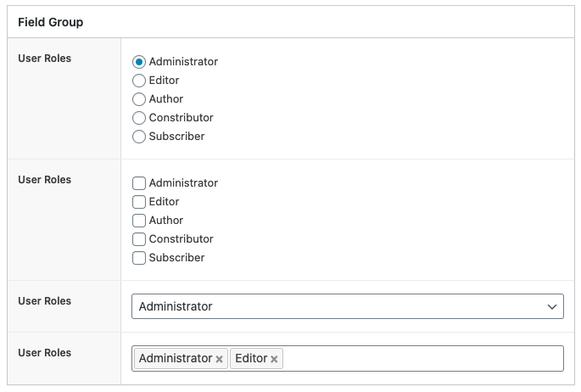Choose the Author radio button
Image resolution: width=581 pixels, height=392 pixels.
click(139, 99)
